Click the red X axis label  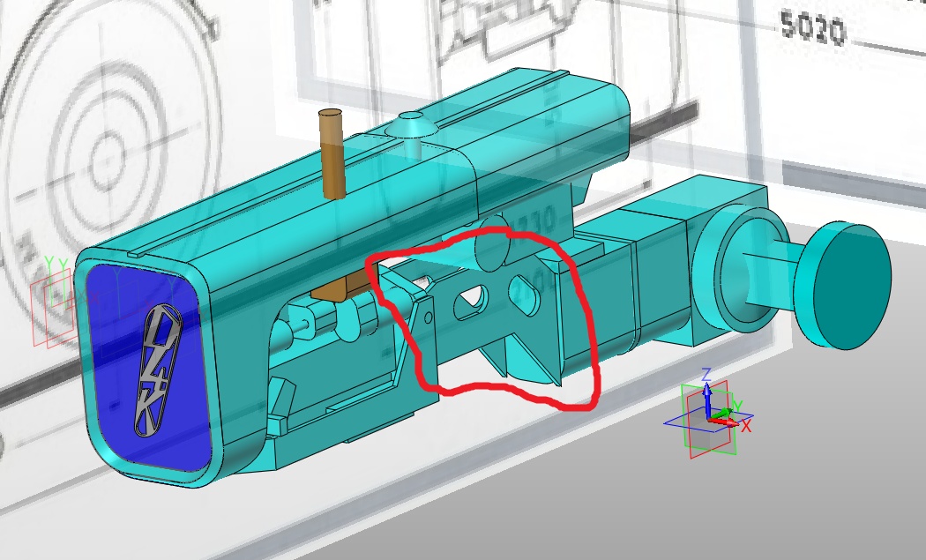[x=746, y=426]
